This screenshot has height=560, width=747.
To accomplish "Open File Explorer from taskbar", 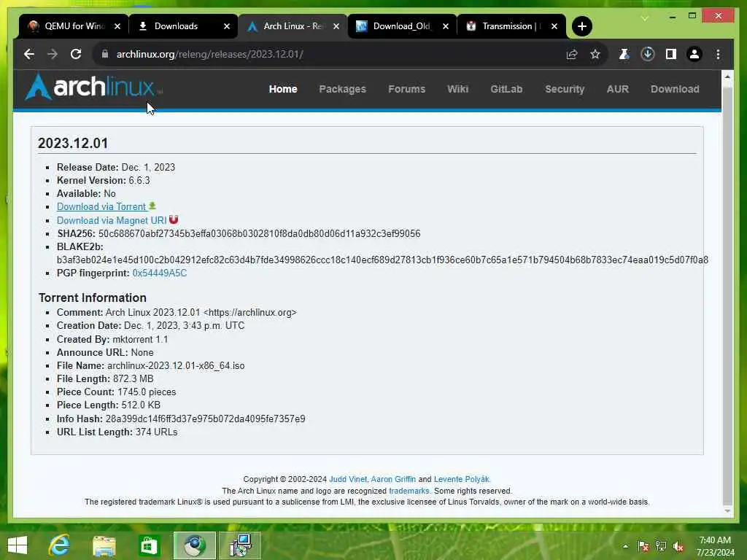I will [104, 545].
